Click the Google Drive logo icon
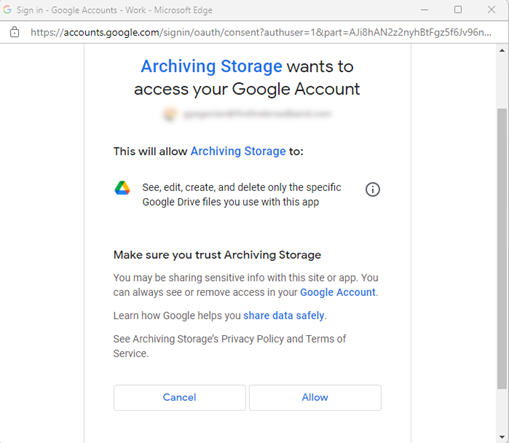The height and width of the screenshot is (443, 509). click(122, 188)
